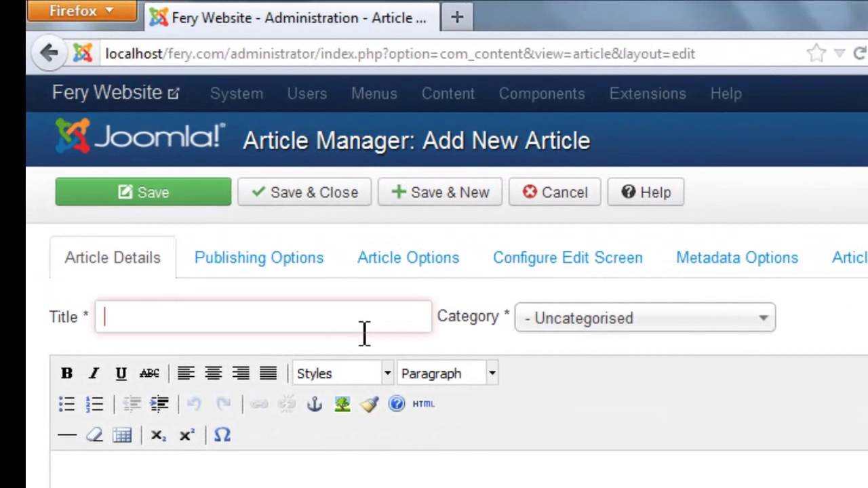The width and height of the screenshot is (868, 488).
Task: Clean up messy code with the broom icon
Action: [x=370, y=405]
